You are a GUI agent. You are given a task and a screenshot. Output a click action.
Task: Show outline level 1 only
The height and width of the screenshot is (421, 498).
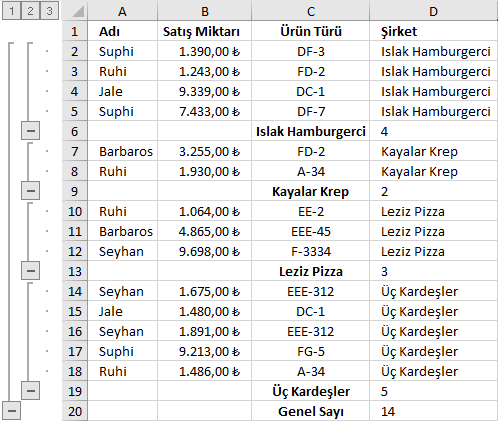tap(12, 11)
